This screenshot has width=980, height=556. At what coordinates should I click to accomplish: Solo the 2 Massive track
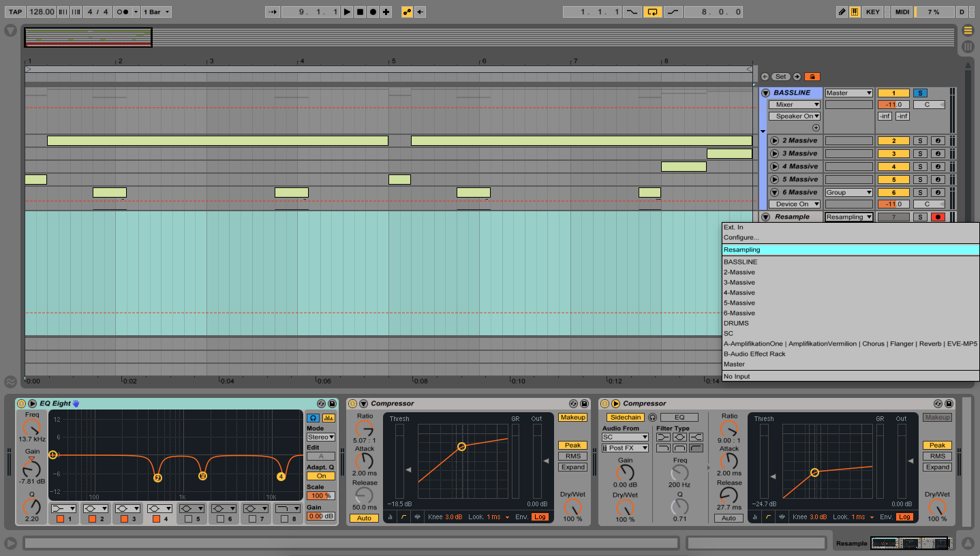[x=920, y=140]
